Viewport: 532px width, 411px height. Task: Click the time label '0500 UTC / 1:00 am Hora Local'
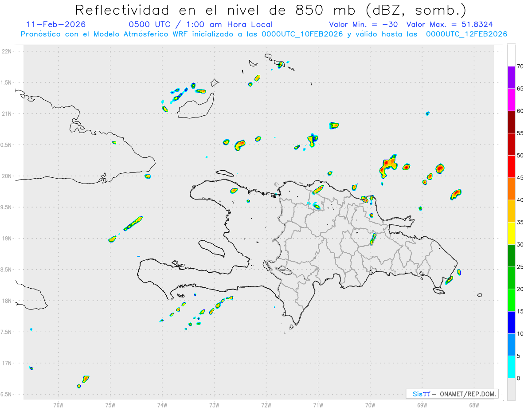pos(201,25)
